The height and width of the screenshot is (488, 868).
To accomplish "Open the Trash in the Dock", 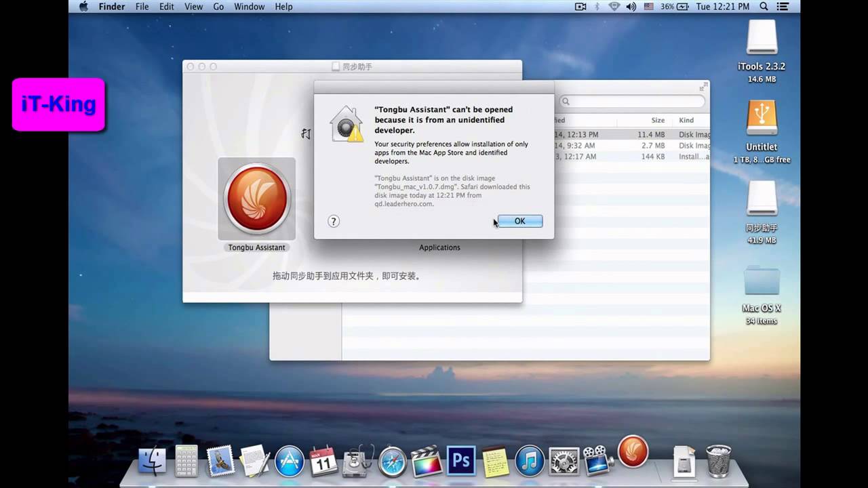I will coord(718,462).
